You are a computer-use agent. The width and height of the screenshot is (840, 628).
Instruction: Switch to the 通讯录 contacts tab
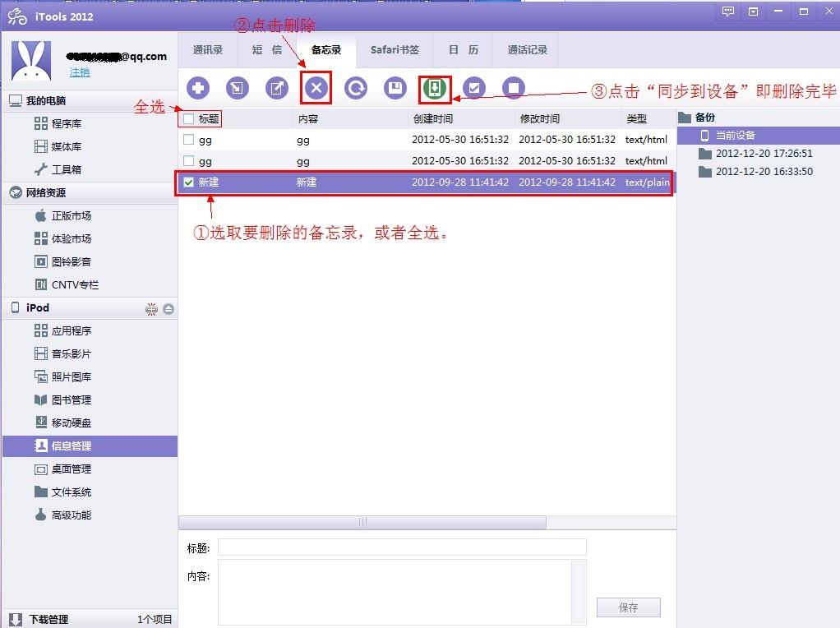[x=208, y=50]
